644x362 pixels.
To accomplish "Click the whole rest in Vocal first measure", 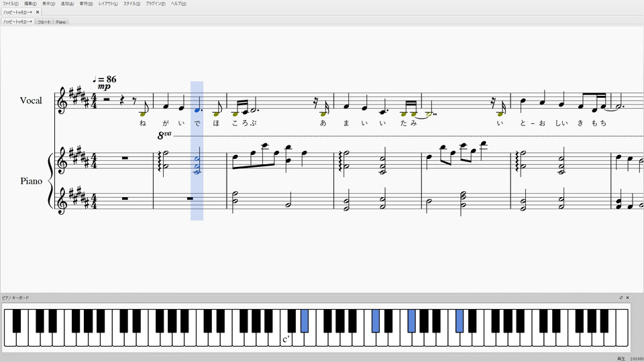I will [x=107, y=99].
